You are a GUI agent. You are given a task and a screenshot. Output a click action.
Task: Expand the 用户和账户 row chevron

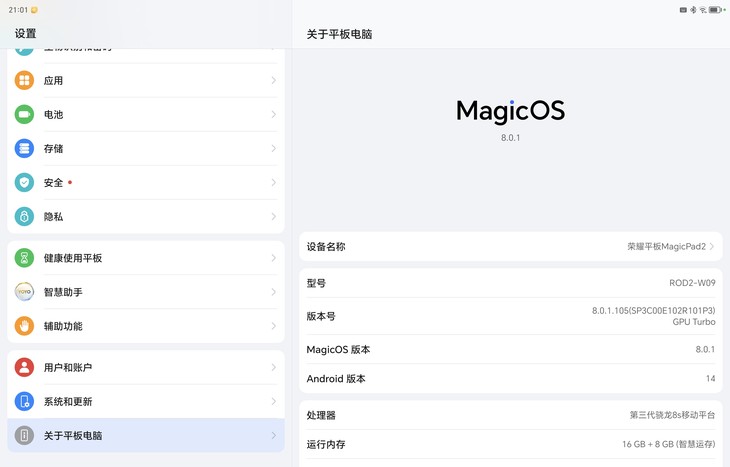(274, 367)
